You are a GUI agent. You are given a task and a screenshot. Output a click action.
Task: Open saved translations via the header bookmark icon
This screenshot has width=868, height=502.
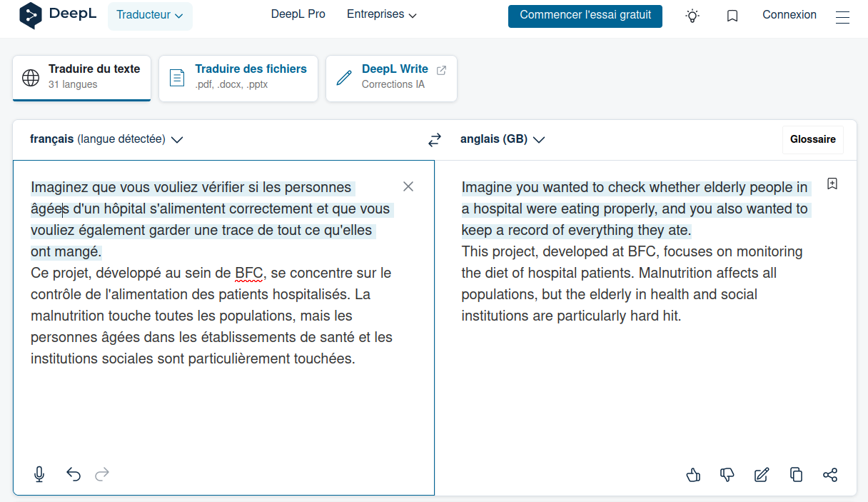point(732,16)
